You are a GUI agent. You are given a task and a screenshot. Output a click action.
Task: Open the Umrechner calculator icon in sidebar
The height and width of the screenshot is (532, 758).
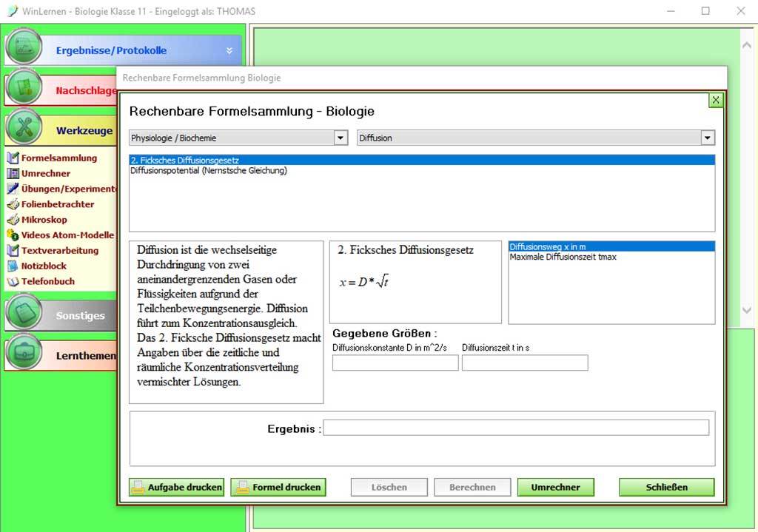tap(13, 173)
